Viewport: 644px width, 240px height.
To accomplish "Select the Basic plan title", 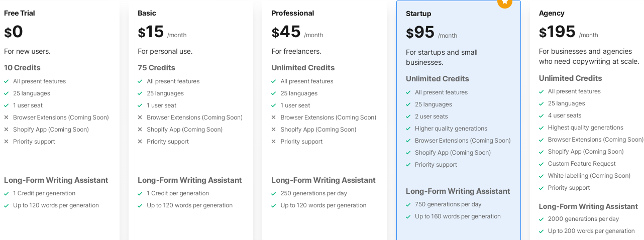I will click(147, 13).
